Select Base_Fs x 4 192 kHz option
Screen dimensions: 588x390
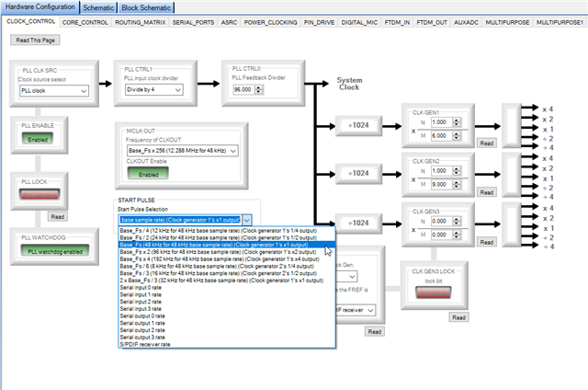click(227, 259)
